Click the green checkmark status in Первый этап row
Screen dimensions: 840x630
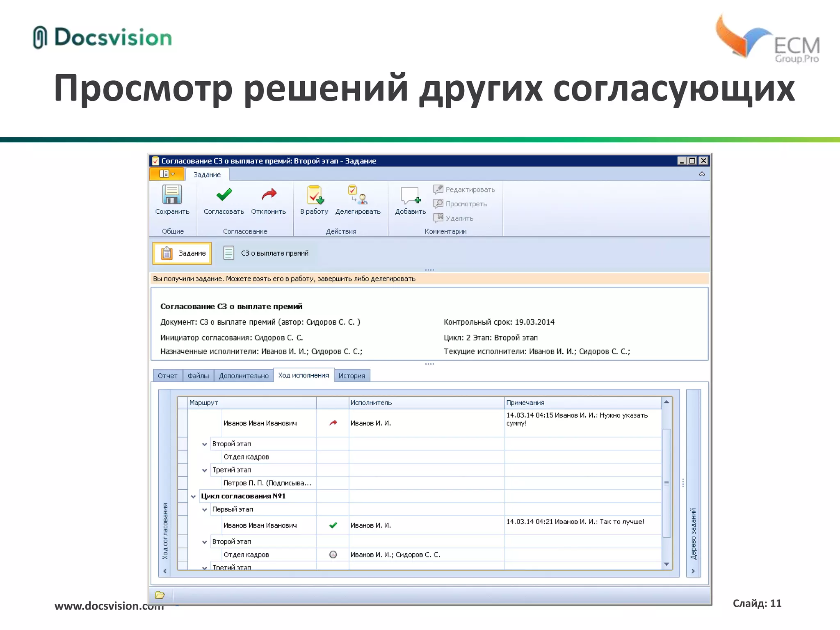tap(333, 525)
